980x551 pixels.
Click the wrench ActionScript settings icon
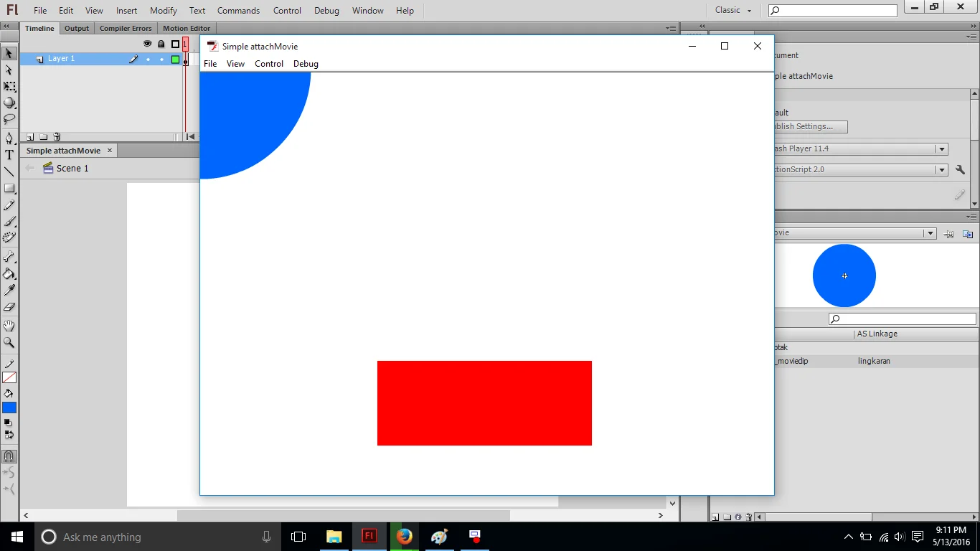pos(960,170)
